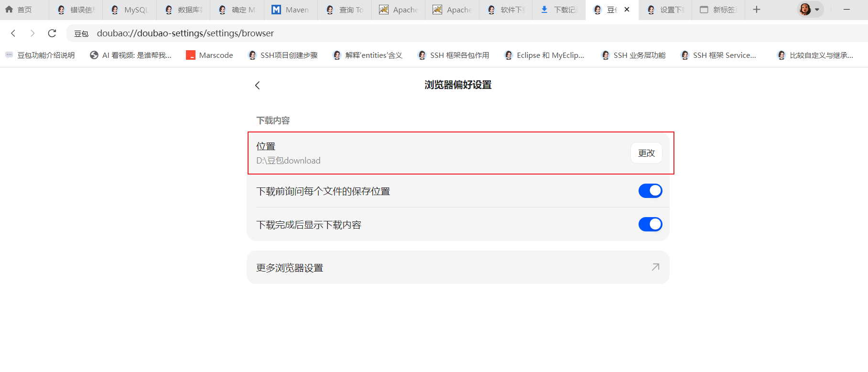Reload the page with the refresh icon
868x372 pixels.
tap(52, 33)
